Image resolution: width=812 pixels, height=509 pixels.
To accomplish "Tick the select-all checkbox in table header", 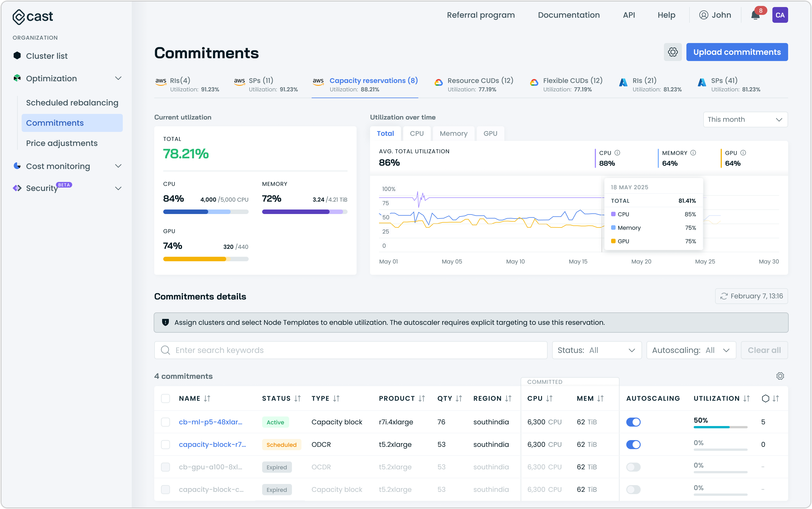I will point(165,398).
